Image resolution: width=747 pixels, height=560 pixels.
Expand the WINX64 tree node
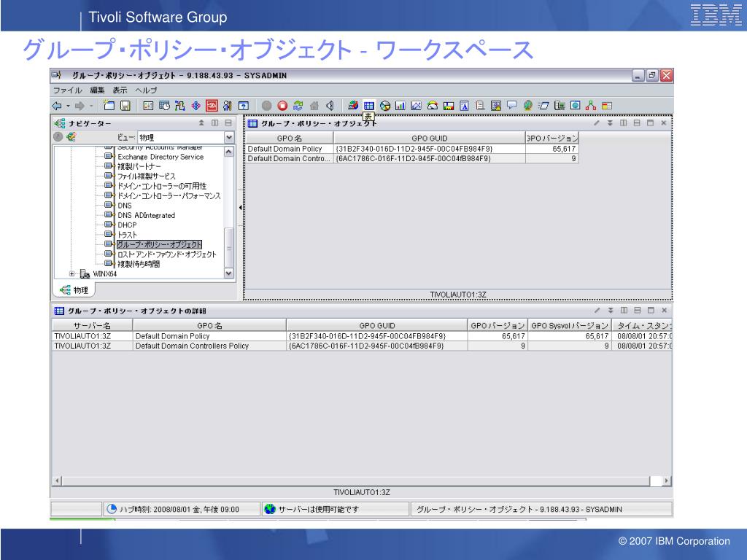(x=71, y=274)
